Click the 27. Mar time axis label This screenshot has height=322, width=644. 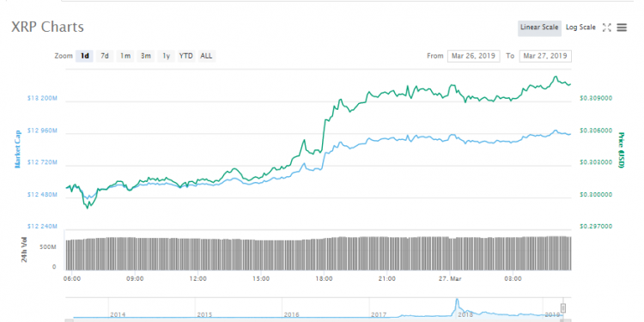point(450,279)
